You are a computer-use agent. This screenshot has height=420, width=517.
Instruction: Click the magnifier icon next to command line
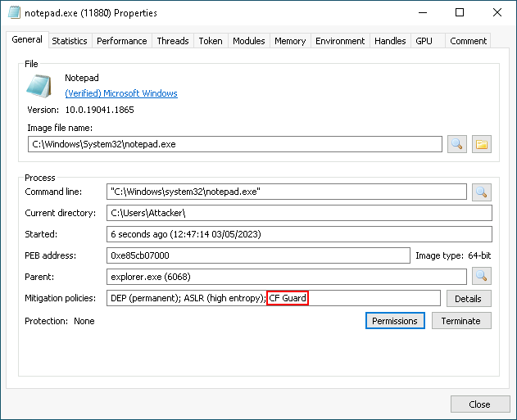(x=482, y=192)
